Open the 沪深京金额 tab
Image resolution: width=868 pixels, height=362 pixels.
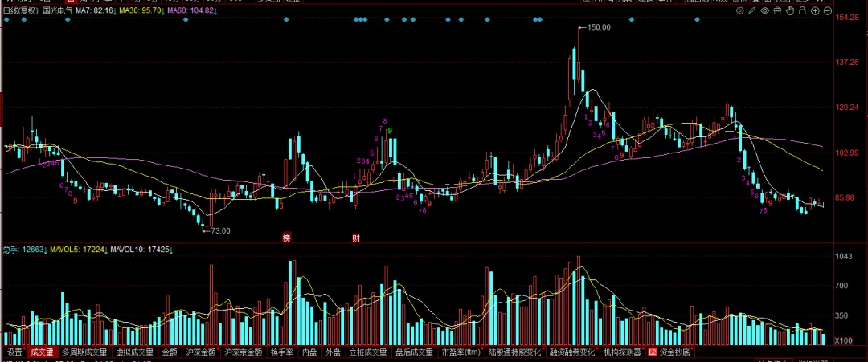click(x=243, y=352)
